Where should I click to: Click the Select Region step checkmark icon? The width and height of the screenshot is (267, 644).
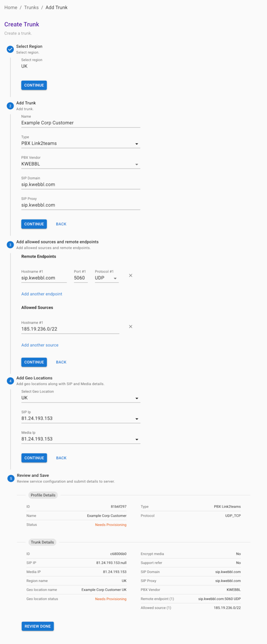(10, 49)
